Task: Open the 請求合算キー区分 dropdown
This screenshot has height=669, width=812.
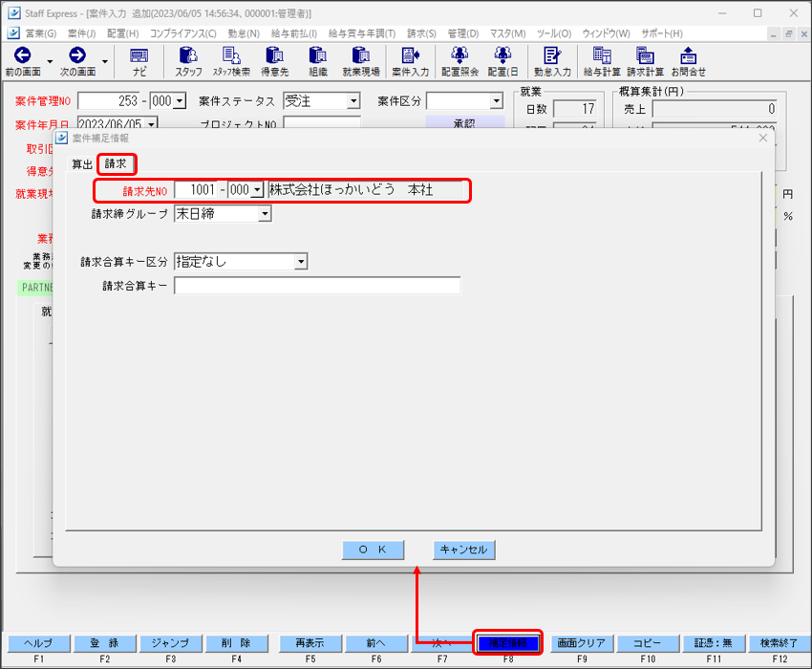Action: click(300, 262)
